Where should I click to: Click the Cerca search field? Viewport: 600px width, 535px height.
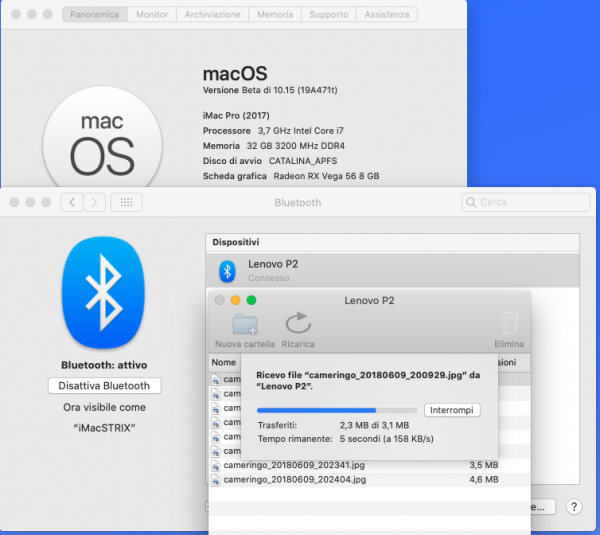coord(526,202)
